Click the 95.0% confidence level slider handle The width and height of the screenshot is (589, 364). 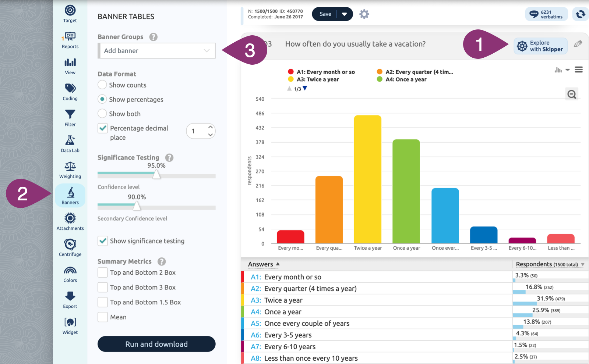coord(156,174)
